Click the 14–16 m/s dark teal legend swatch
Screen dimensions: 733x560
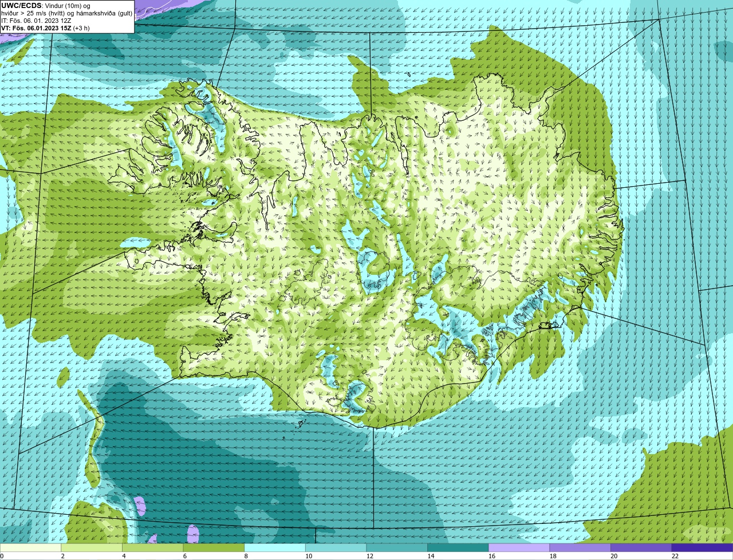[x=458, y=547]
